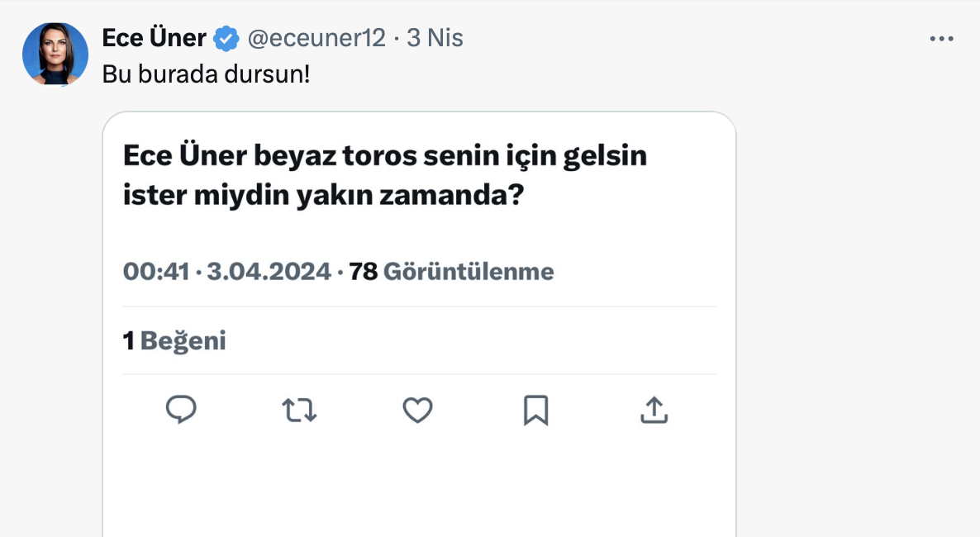Click the 78 view count number
The image size is (980, 537).
click(x=364, y=271)
